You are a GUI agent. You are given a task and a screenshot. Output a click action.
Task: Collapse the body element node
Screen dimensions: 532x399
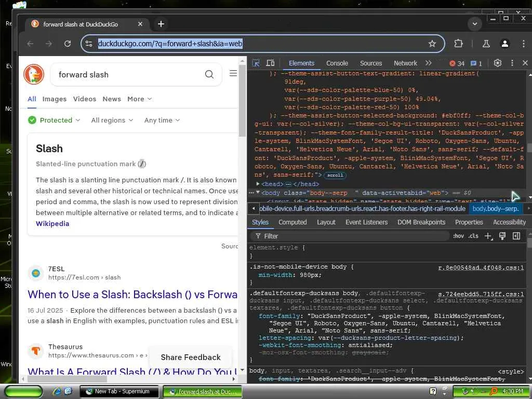(258, 193)
